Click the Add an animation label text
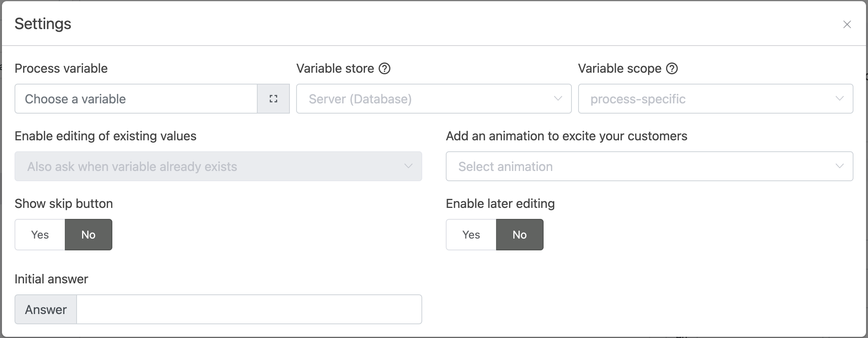Image resolution: width=868 pixels, height=338 pixels. click(566, 136)
